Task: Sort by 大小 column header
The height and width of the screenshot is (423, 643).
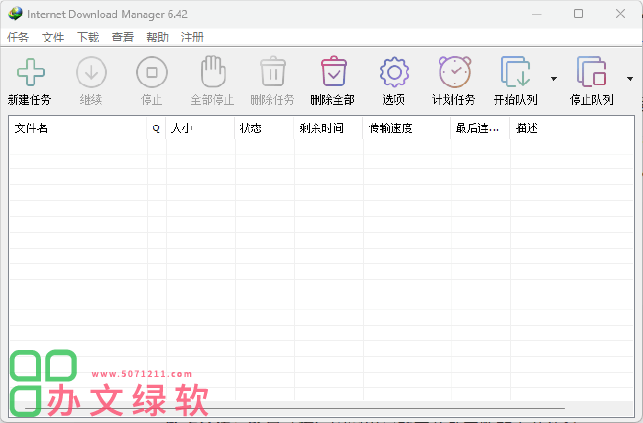Action: coord(200,128)
